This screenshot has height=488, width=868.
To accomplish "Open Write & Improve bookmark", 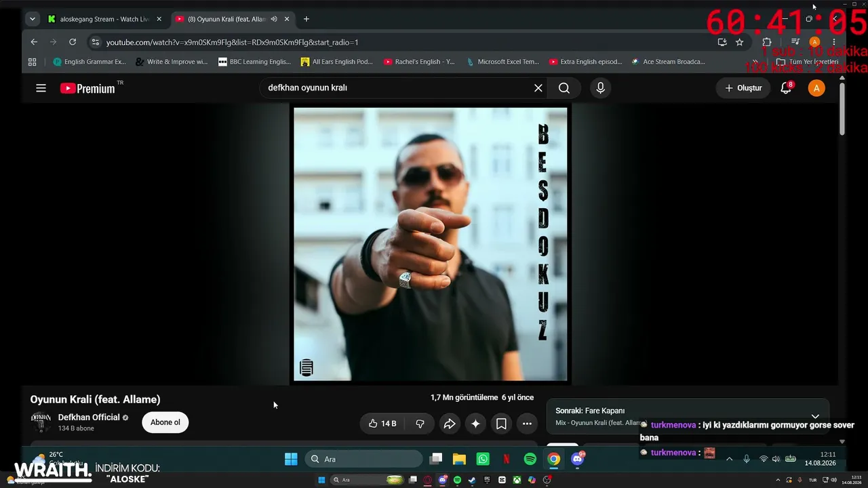I will [172, 62].
